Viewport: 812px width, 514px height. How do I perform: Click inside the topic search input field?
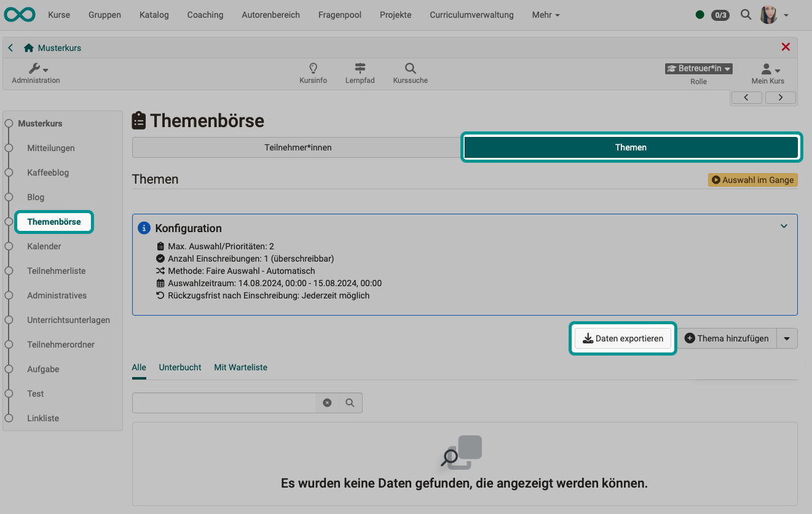(224, 403)
